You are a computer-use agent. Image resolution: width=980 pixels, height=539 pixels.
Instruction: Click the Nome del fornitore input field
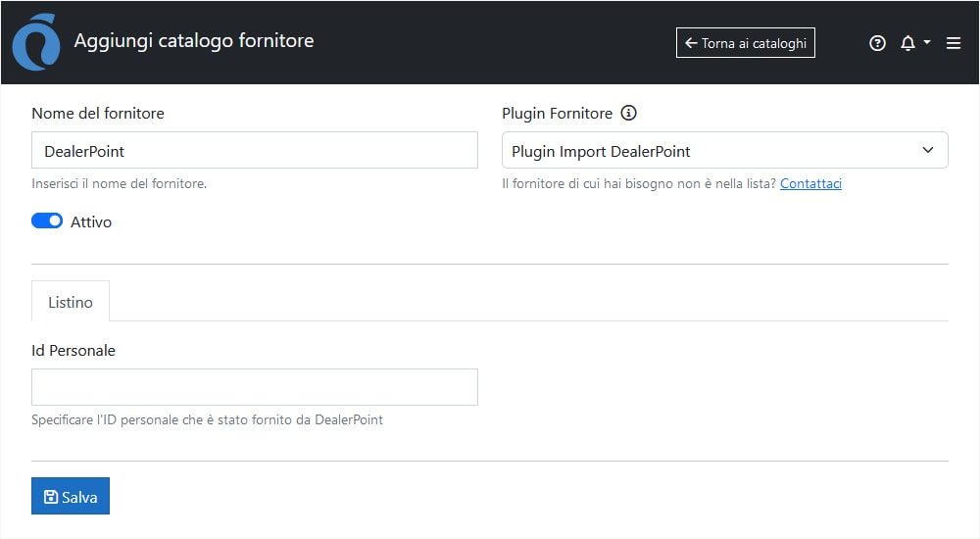[255, 150]
